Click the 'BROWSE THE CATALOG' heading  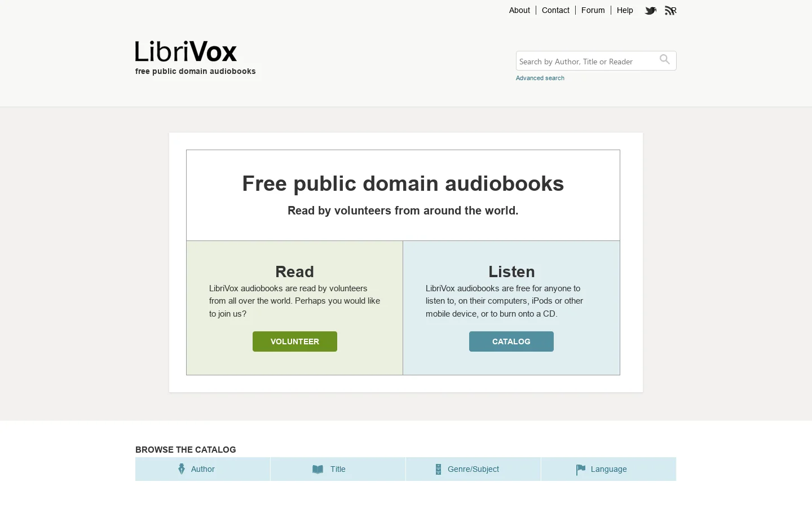pos(186,450)
